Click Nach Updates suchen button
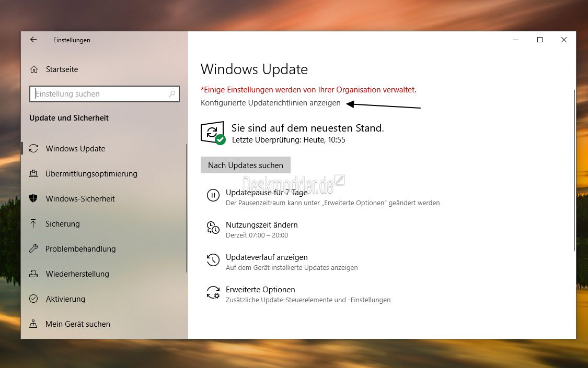This screenshot has height=368, width=588. 246,165
